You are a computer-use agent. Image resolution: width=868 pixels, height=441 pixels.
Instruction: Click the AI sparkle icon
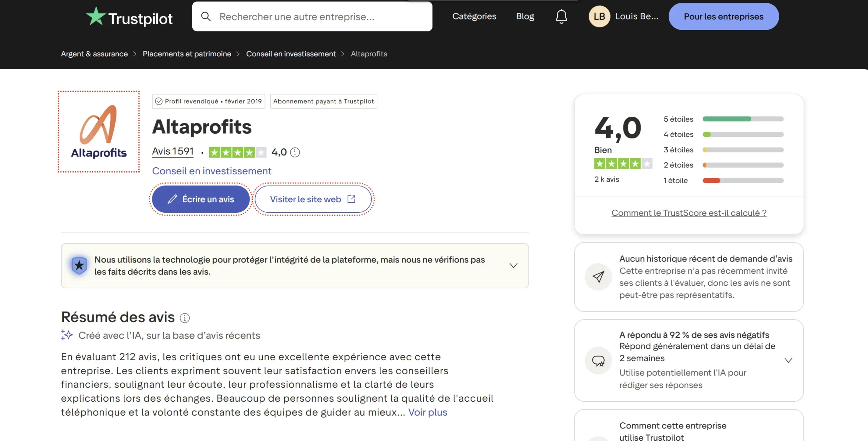pyautogui.click(x=67, y=335)
